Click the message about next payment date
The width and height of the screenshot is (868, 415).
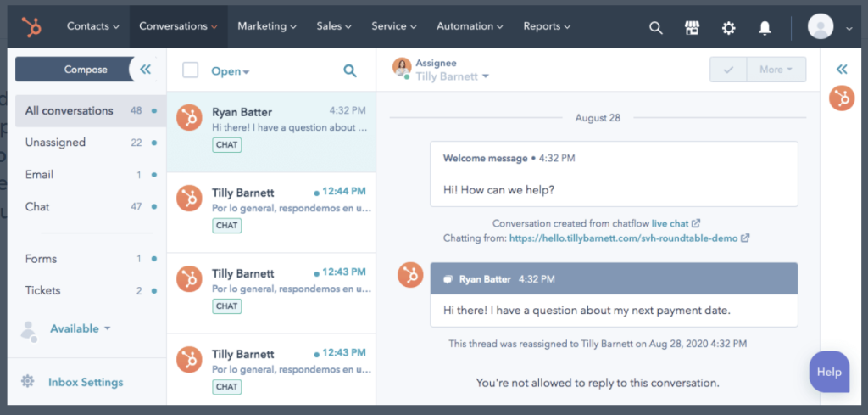(x=587, y=311)
